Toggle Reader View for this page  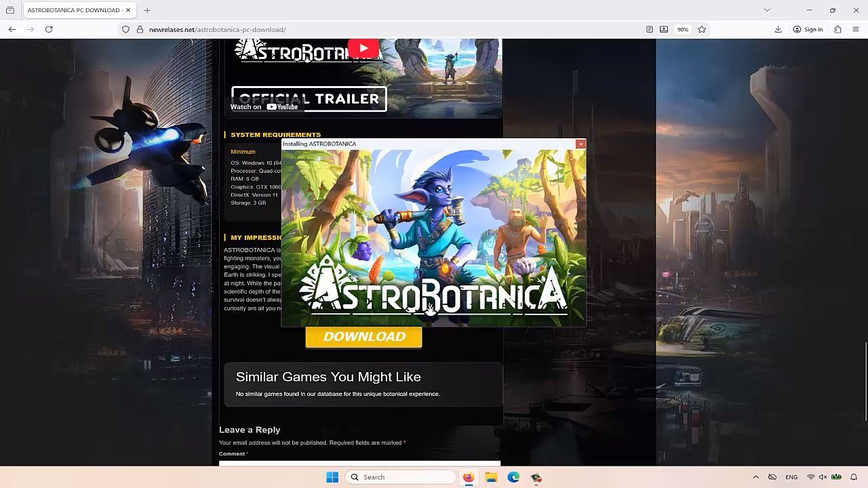(649, 29)
